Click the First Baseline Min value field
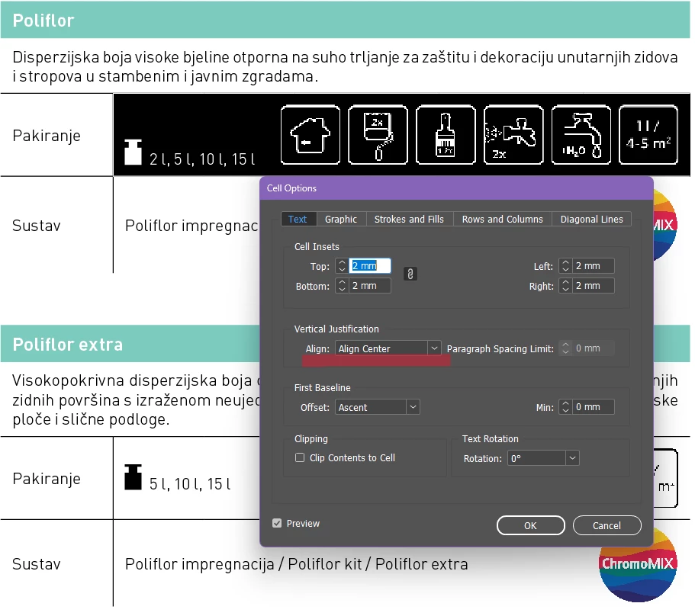Screen dimensions: 695x616 (x=593, y=407)
